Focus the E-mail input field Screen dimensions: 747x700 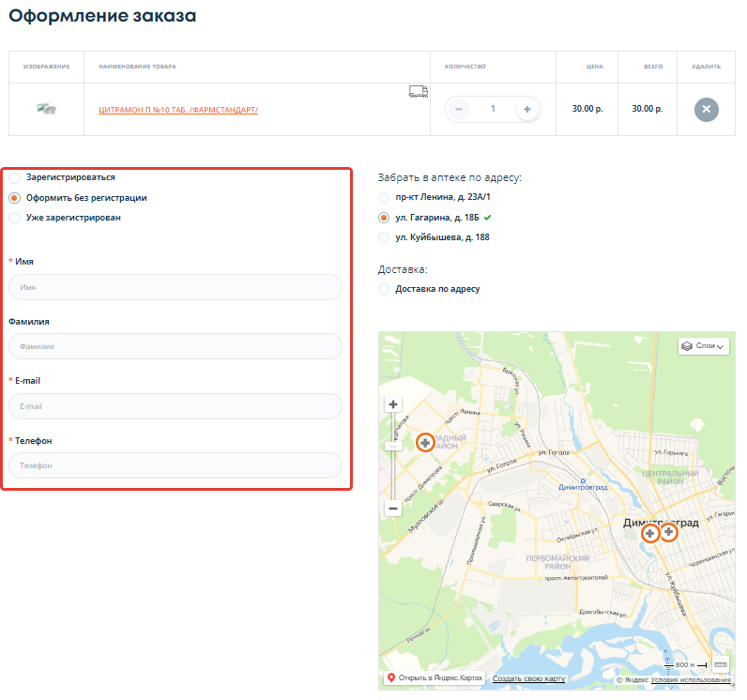(x=175, y=406)
